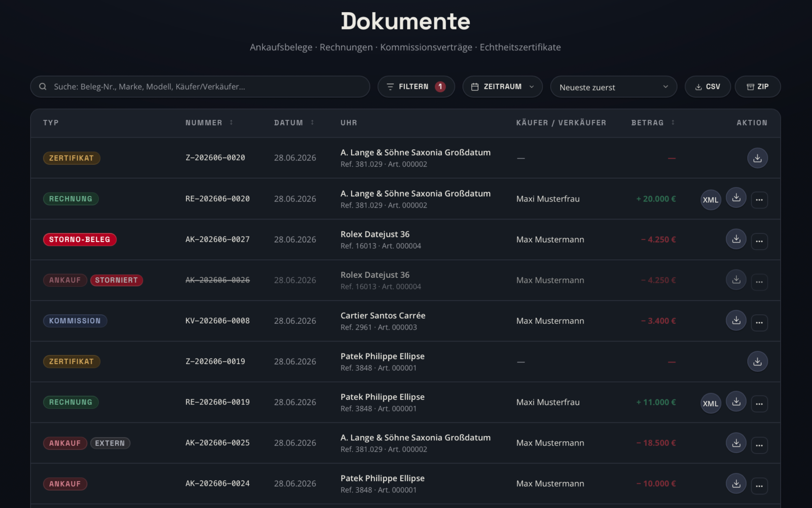The height and width of the screenshot is (508, 812).
Task: Select document number RE-202606-0020
Action: point(217,198)
